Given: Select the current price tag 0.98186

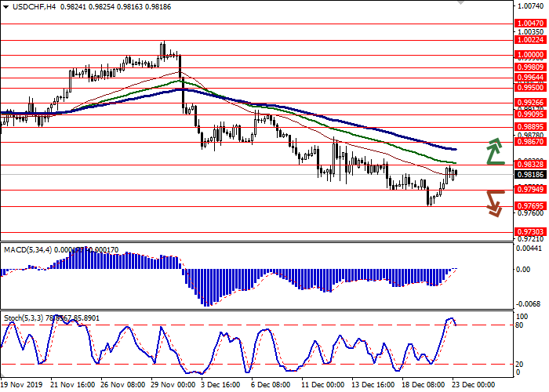Looking at the screenshot, I should [527, 176].
